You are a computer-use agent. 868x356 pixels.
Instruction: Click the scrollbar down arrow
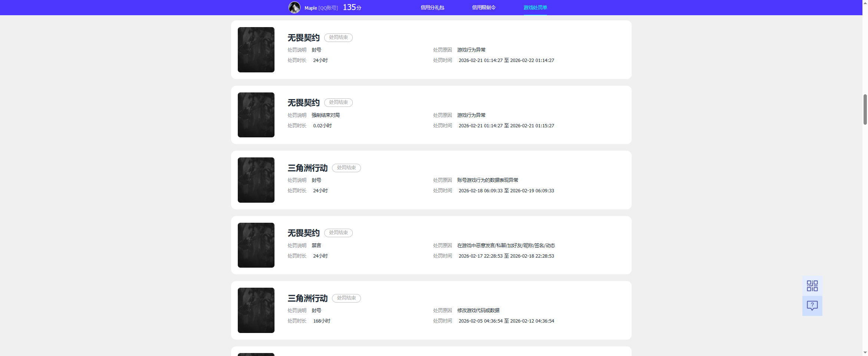point(865,352)
